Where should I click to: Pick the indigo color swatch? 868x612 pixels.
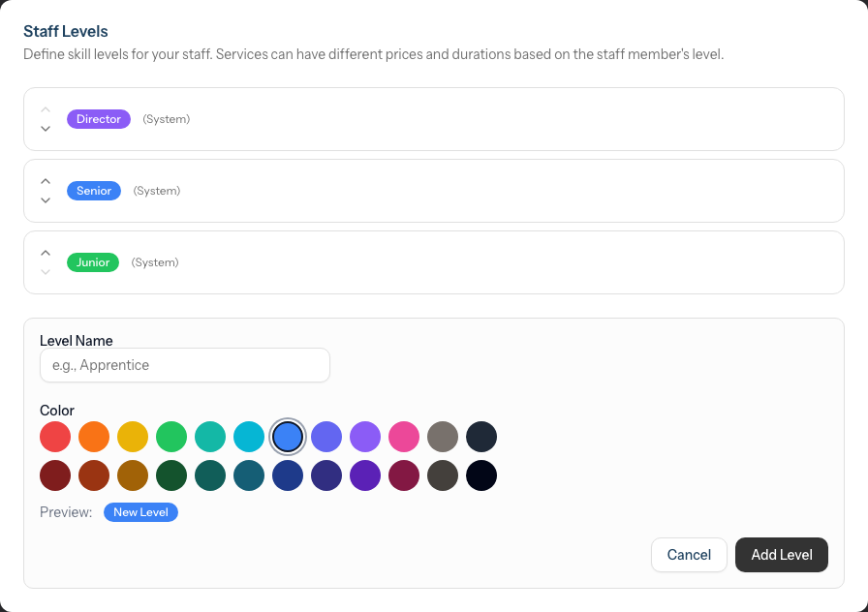(x=326, y=437)
